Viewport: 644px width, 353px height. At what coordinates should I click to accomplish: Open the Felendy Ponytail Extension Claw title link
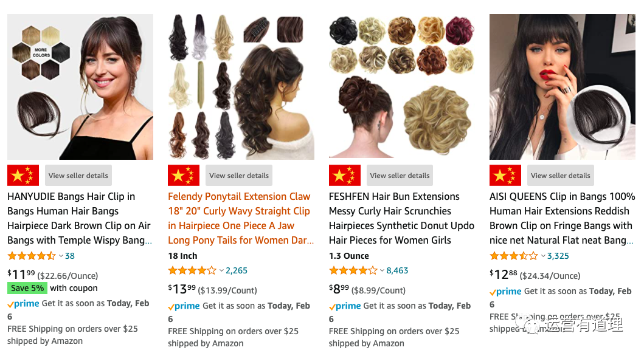pos(241,218)
